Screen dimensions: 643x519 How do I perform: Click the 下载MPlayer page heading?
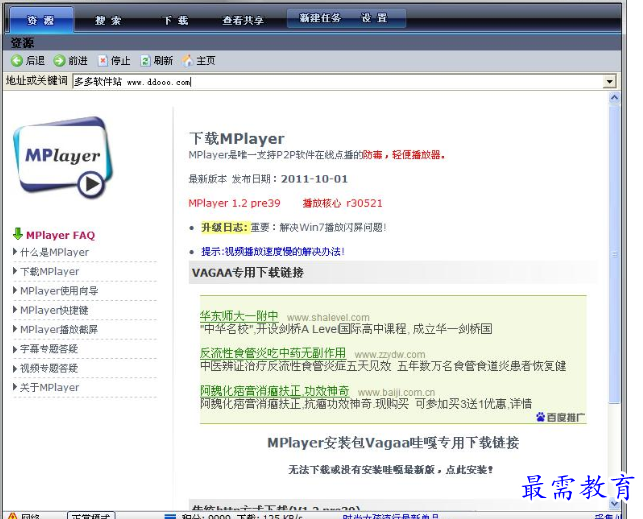click(x=237, y=139)
